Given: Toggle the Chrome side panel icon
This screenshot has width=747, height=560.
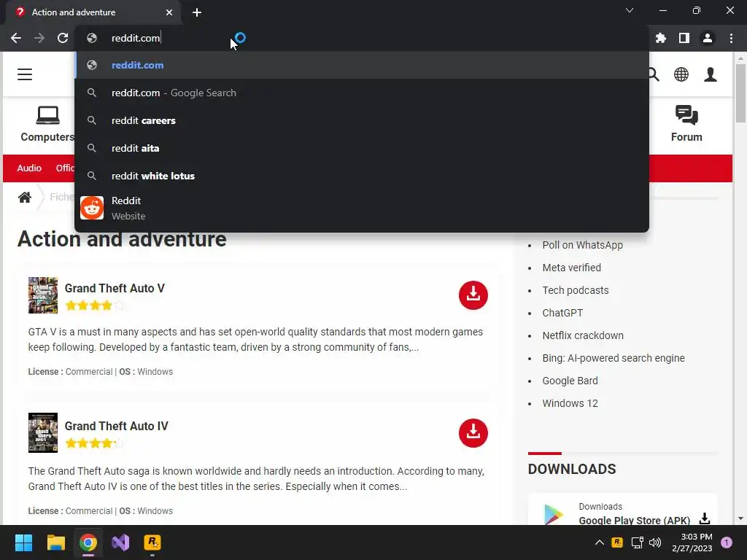Looking at the screenshot, I should point(684,38).
